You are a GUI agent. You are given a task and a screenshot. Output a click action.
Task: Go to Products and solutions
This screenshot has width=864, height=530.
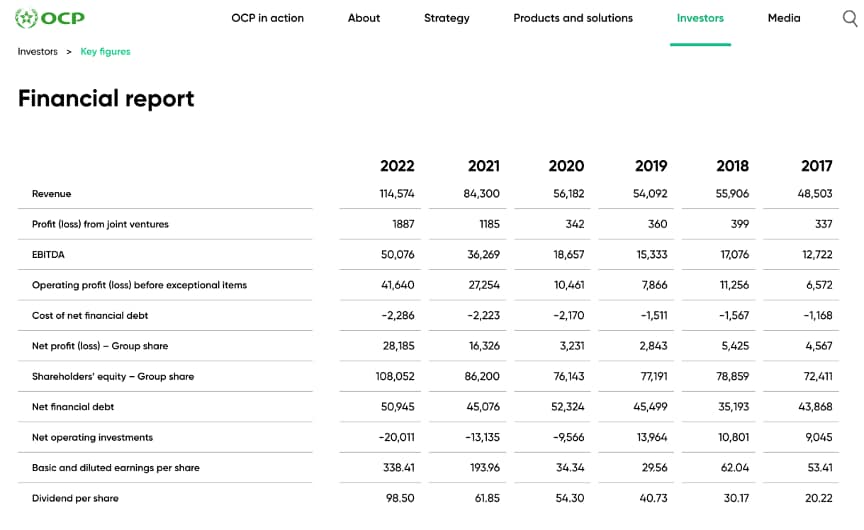coord(573,18)
